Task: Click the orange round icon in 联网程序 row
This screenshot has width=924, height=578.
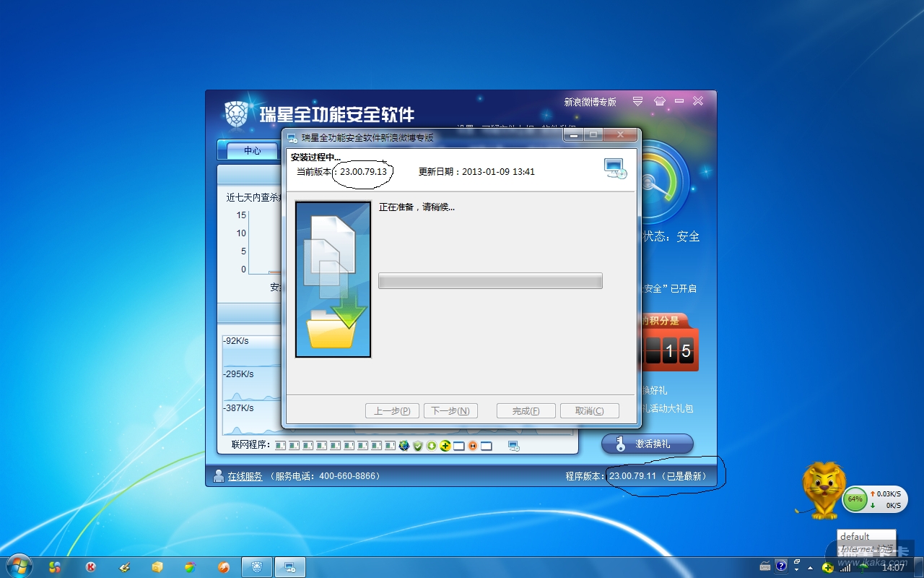Action: 473,446
